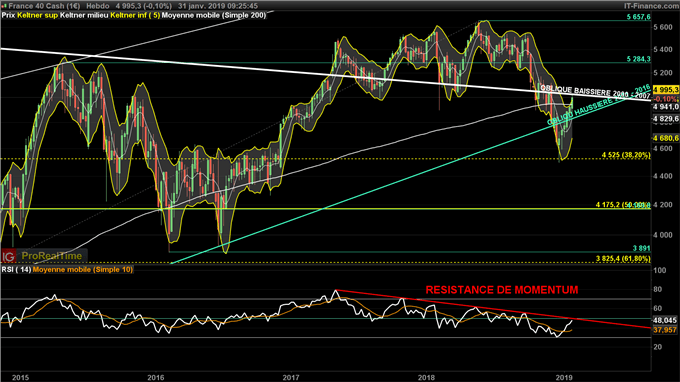Click the RSI 80 axis tick

point(657,289)
